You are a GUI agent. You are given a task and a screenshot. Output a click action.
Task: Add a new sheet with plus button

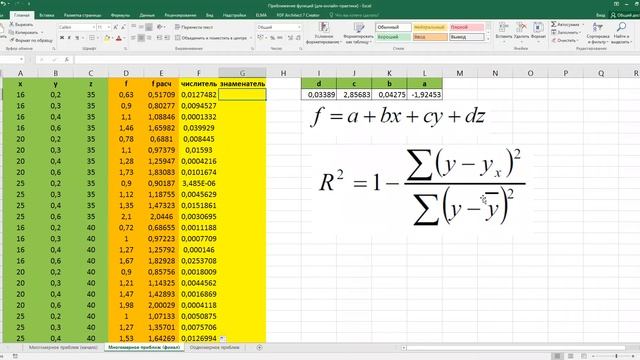pyautogui.click(x=259, y=347)
